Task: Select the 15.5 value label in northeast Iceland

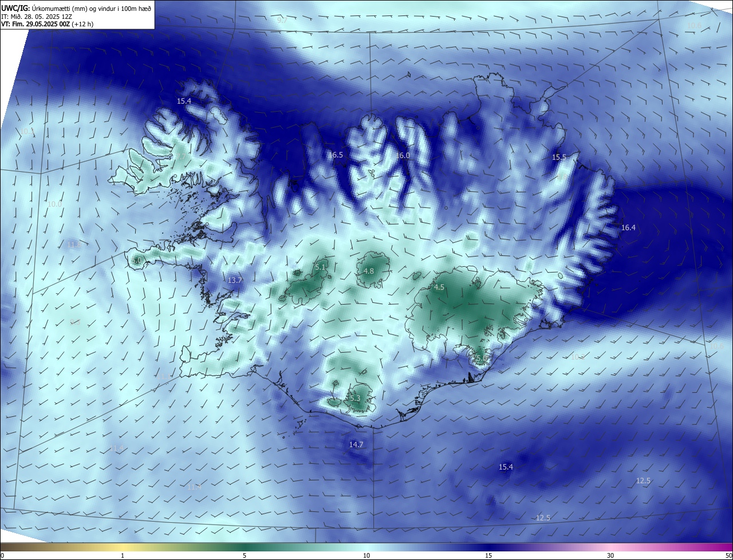Action: coord(559,157)
